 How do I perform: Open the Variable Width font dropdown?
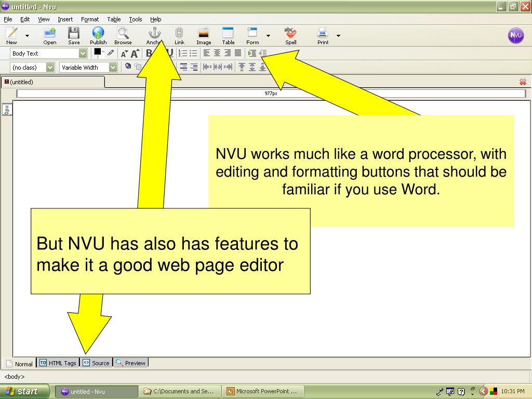tap(113, 67)
